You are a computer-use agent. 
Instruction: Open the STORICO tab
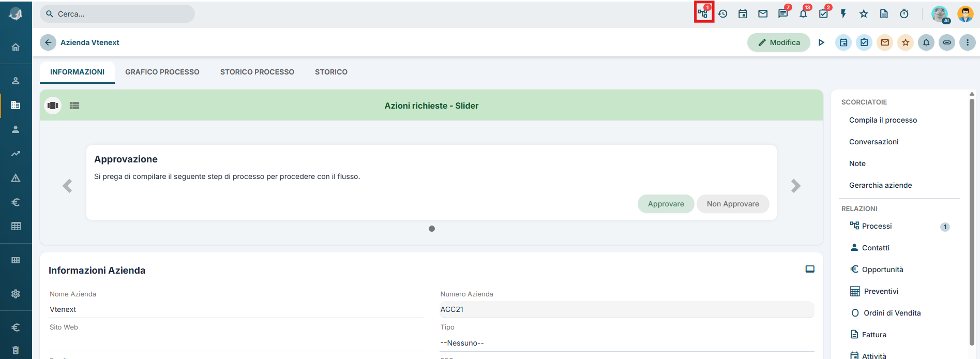[x=331, y=72]
